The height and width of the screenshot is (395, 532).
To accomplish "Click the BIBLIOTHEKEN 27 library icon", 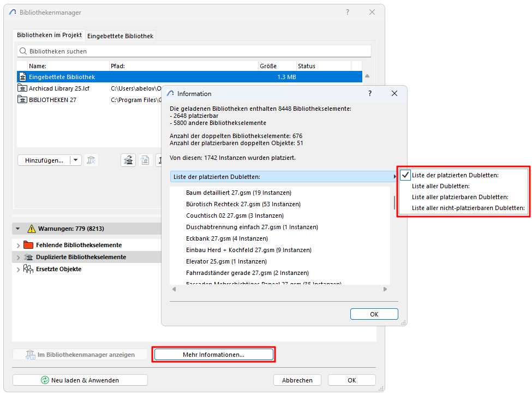I will (x=22, y=100).
